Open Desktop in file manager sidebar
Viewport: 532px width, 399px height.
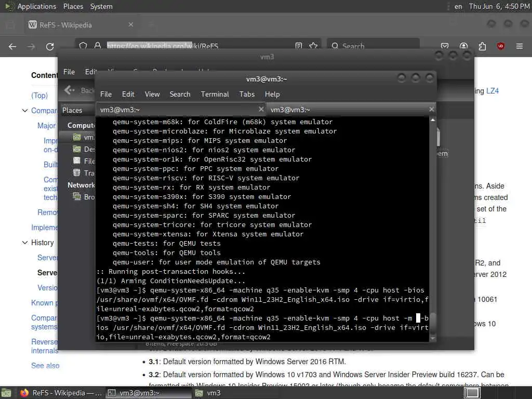click(84, 149)
